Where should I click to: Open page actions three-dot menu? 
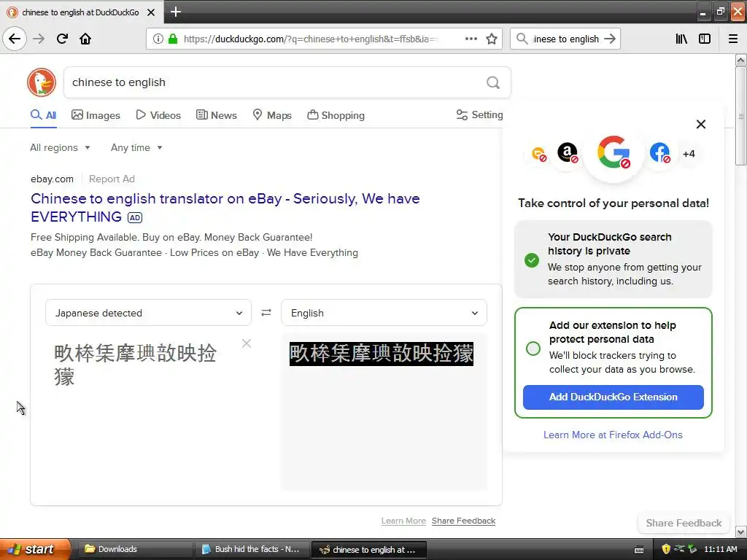tap(471, 39)
